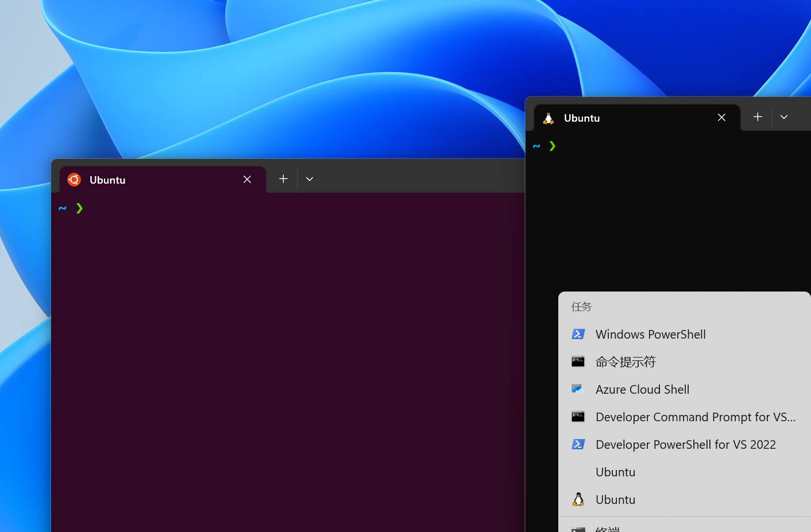
Task: Close the Ubuntu tab in the purple window
Action: [247, 179]
